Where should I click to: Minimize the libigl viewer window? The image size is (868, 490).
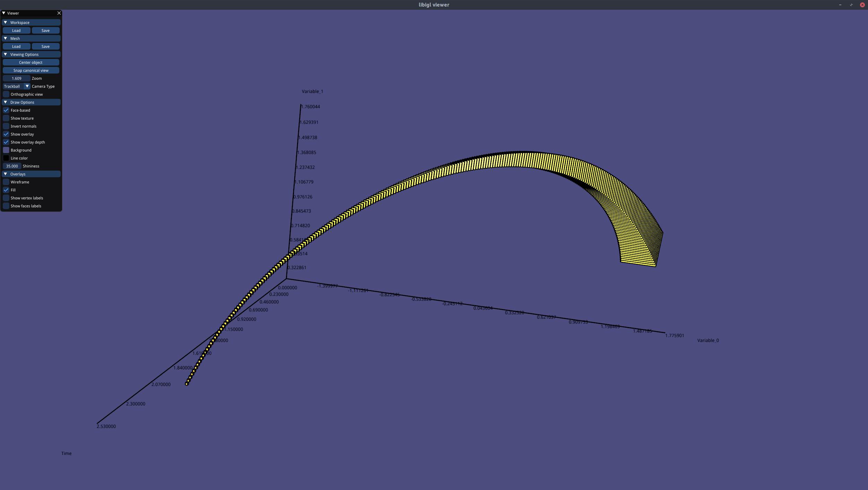[x=840, y=5]
